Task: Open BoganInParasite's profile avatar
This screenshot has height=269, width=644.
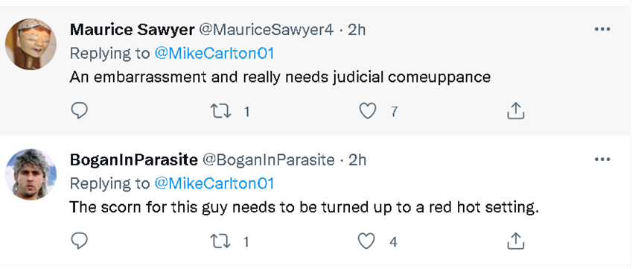Action: click(31, 174)
